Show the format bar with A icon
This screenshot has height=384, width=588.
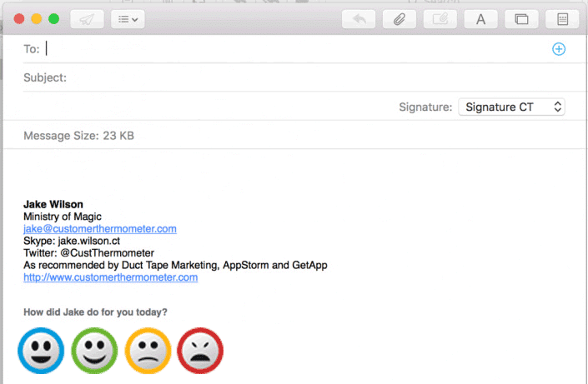tap(480, 19)
